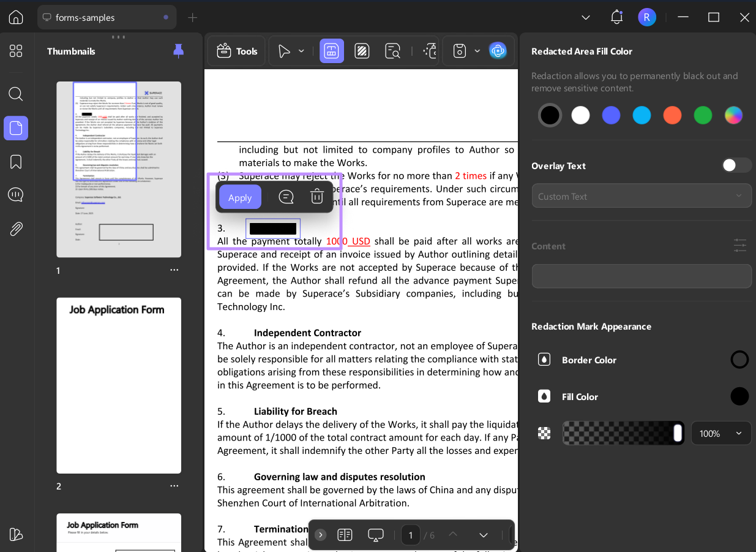
Task: Open the Bookmarks panel
Action: coord(16,160)
